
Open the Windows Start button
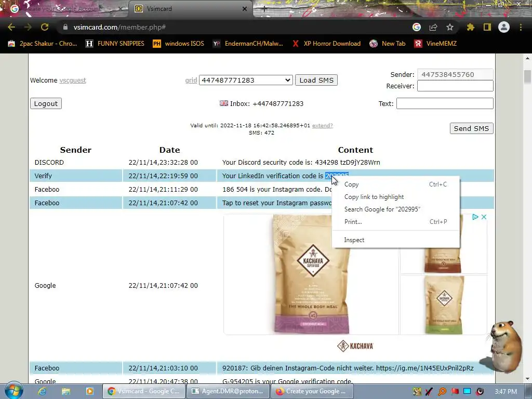[x=14, y=391]
